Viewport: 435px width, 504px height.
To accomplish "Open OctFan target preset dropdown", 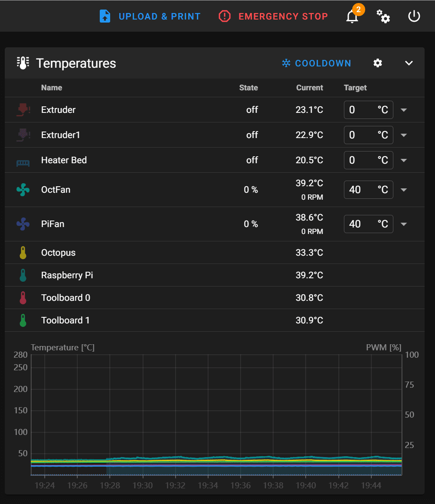I will (404, 190).
